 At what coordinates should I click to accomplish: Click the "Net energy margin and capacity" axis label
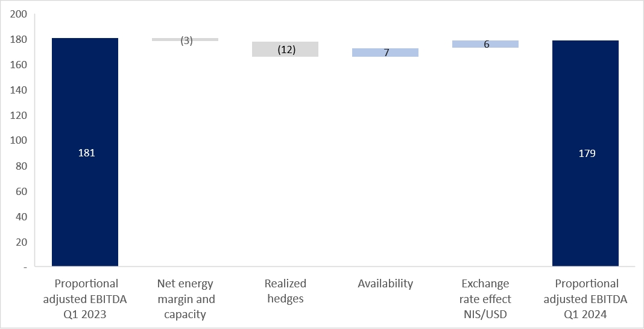185,299
